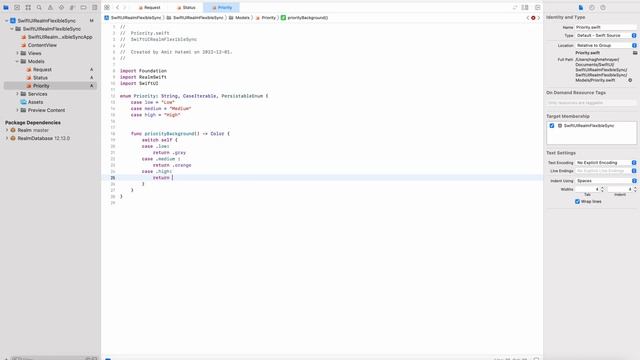The width and height of the screenshot is (640, 360).
Task: Open the Issue navigator warning icon
Action: (50, 7)
